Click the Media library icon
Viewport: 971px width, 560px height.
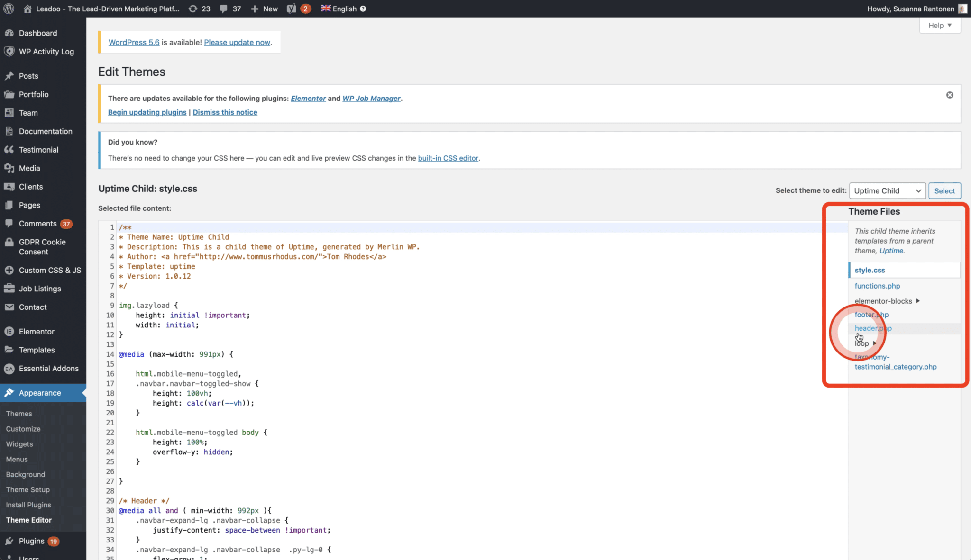(x=9, y=168)
